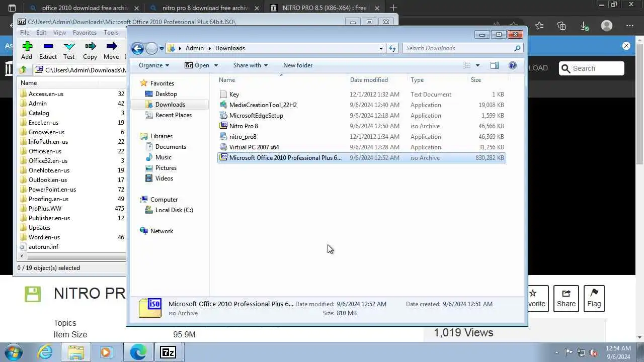Click the Edge profile avatar icon
Viewport: 644px width, 362px height.
click(607, 26)
